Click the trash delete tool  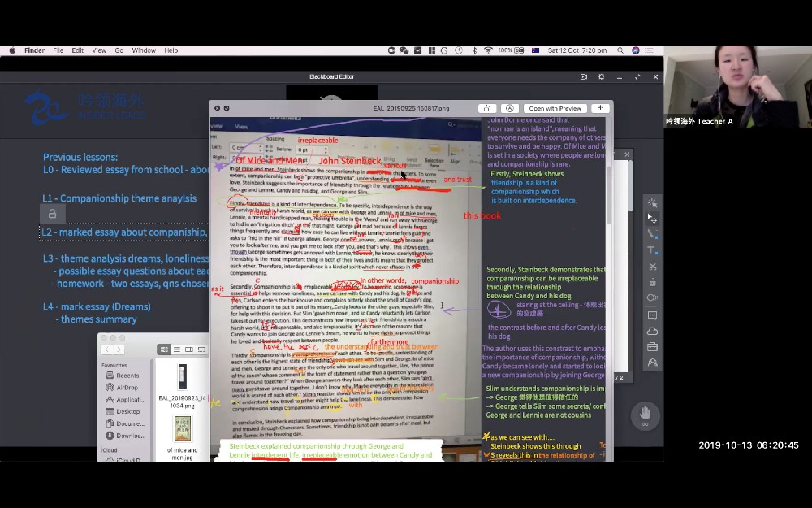pos(652,282)
